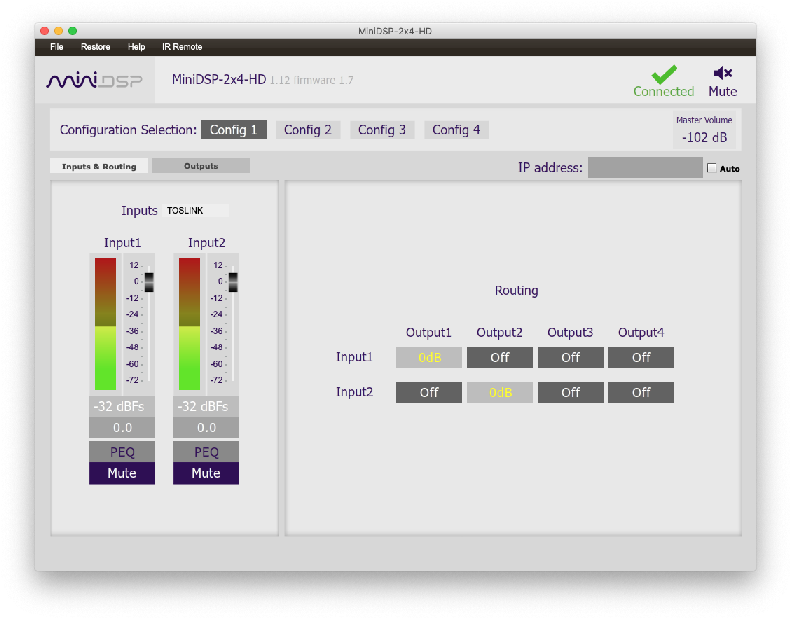Mute the Input2 channel
This screenshot has height=618, width=790.
[206, 473]
